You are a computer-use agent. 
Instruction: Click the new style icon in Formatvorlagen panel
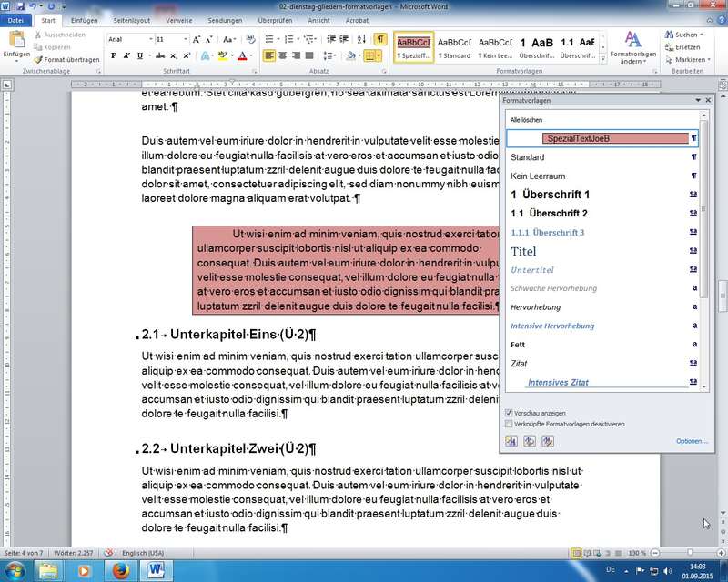(511, 441)
